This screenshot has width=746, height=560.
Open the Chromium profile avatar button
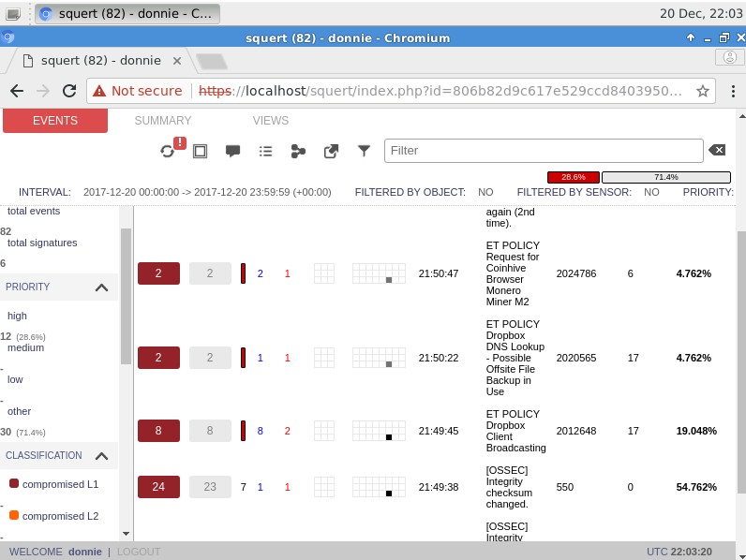(x=730, y=57)
